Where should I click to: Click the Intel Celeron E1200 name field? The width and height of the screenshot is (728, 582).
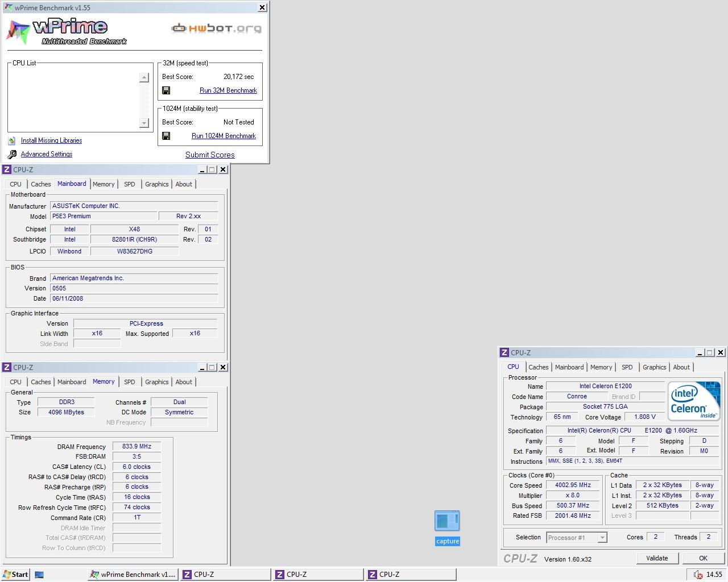(x=605, y=386)
